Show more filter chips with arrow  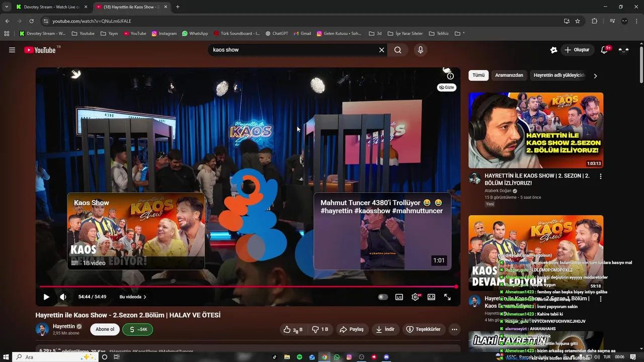point(595,76)
